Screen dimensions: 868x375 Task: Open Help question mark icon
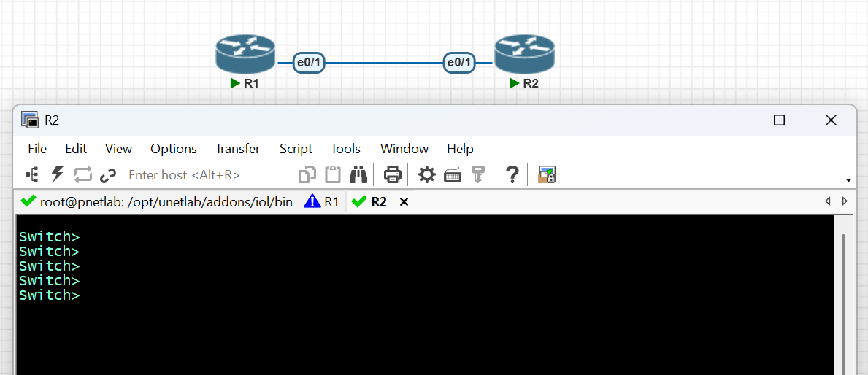pyautogui.click(x=512, y=175)
